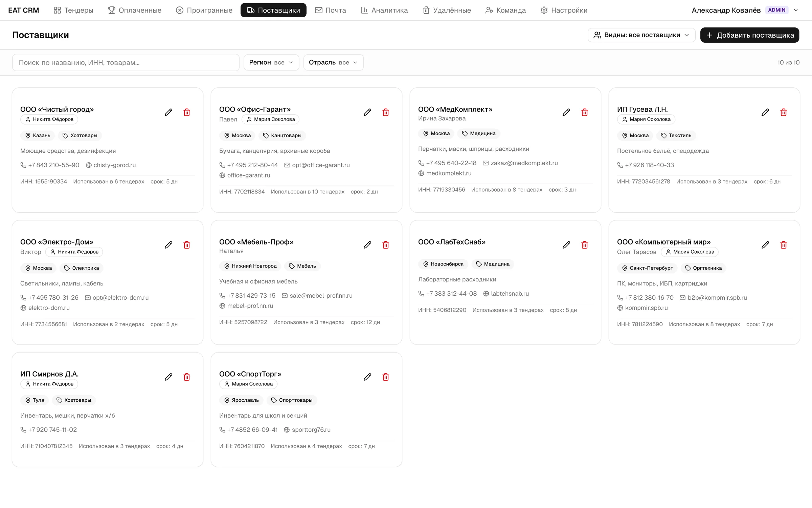Click email opt@office-garant.ru
The width and height of the screenshot is (812, 508).
pyautogui.click(x=317, y=165)
